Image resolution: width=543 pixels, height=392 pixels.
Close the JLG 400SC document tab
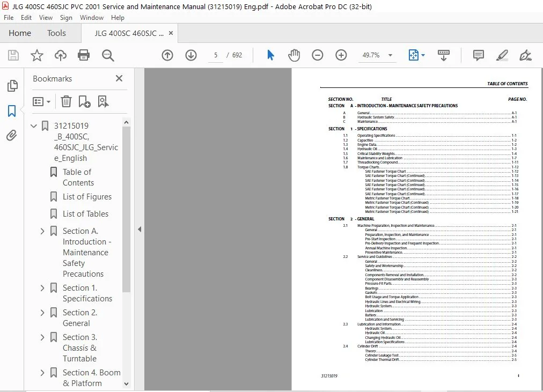pos(171,33)
